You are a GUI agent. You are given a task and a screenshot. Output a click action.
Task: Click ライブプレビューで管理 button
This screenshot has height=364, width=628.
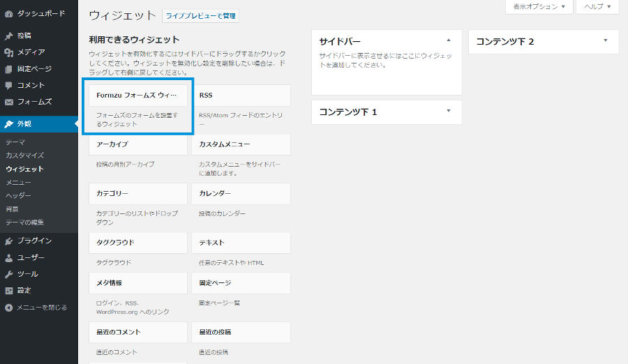201,16
